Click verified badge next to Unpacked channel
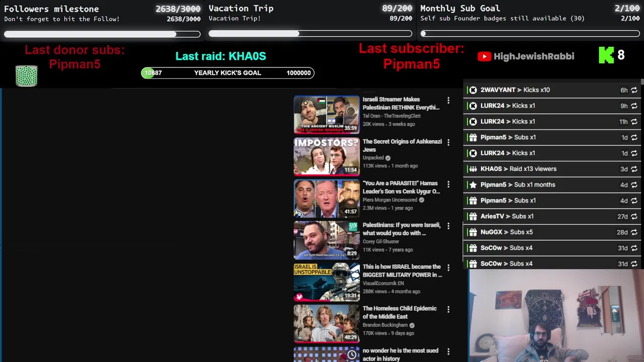The width and height of the screenshot is (644, 362). [x=387, y=158]
